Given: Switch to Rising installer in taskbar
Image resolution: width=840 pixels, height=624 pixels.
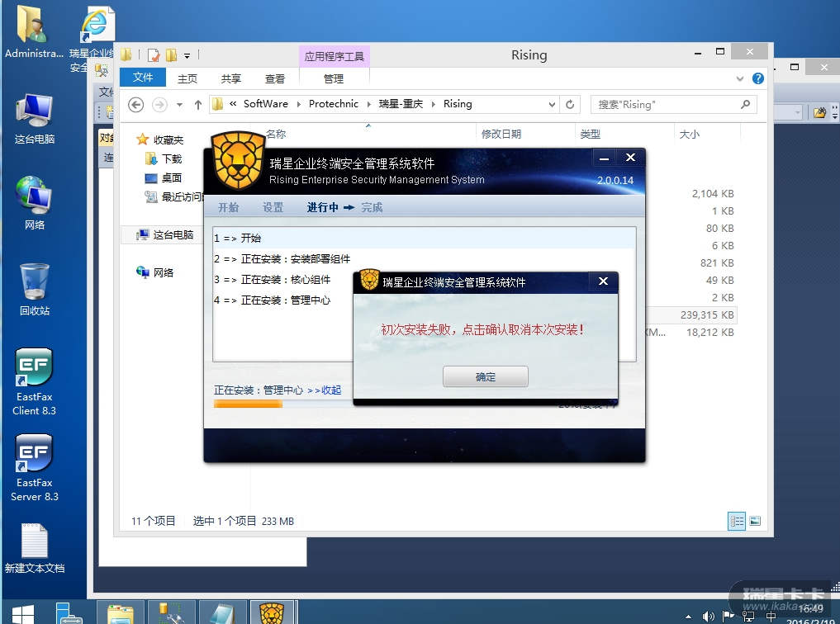Looking at the screenshot, I should (x=272, y=612).
